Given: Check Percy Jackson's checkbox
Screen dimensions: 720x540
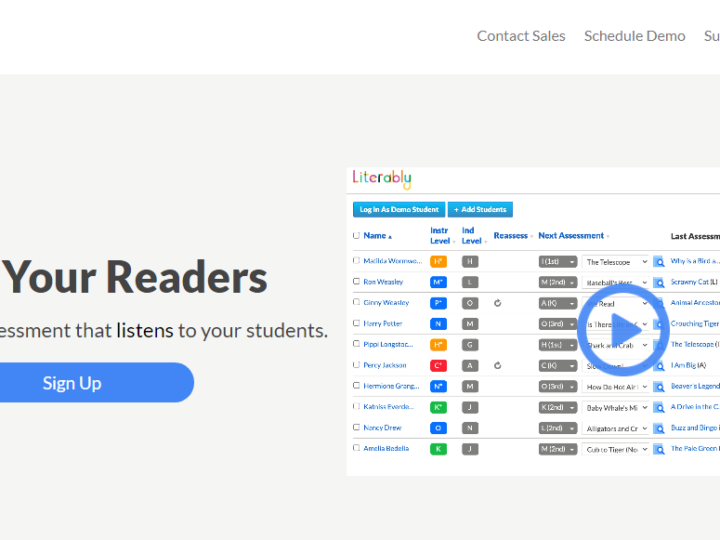Looking at the screenshot, I should pyautogui.click(x=356, y=365).
